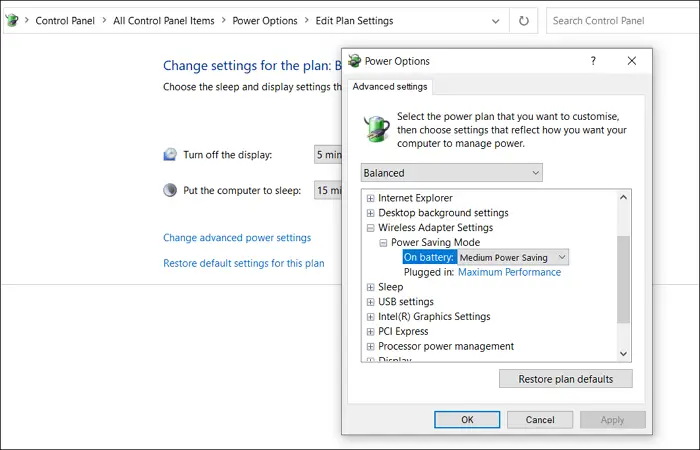Viewport: 700px width, 450px height.
Task: Click the Cancel button
Action: coord(540,420)
